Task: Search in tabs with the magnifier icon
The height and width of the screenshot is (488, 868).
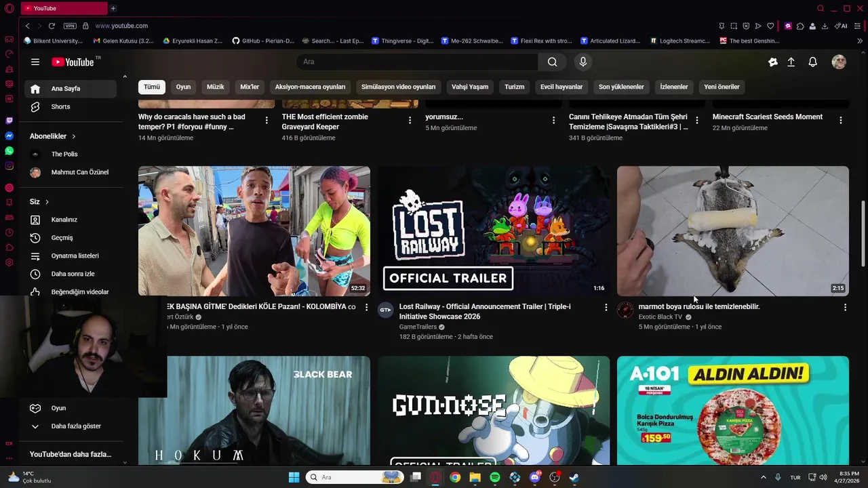Action: coord(821,8)
